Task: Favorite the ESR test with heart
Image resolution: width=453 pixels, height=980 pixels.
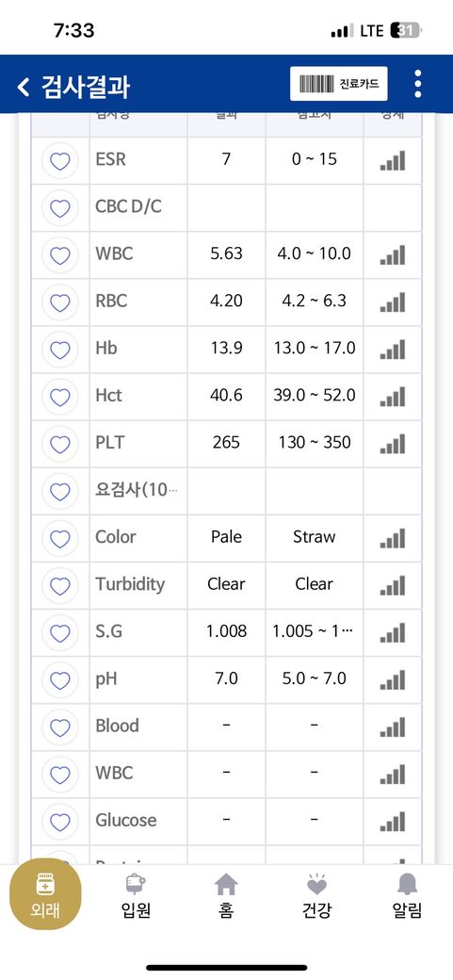Action: tap(60, 161)
